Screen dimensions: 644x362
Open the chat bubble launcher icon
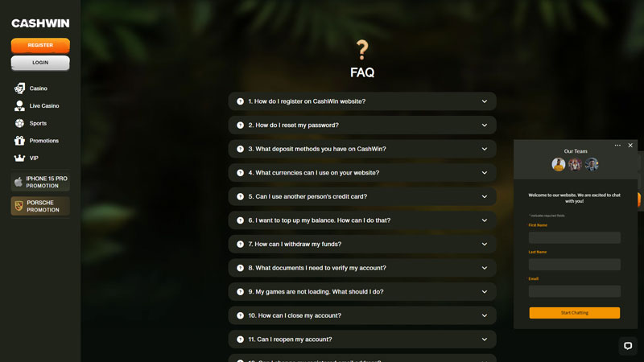tap(628, 346)
